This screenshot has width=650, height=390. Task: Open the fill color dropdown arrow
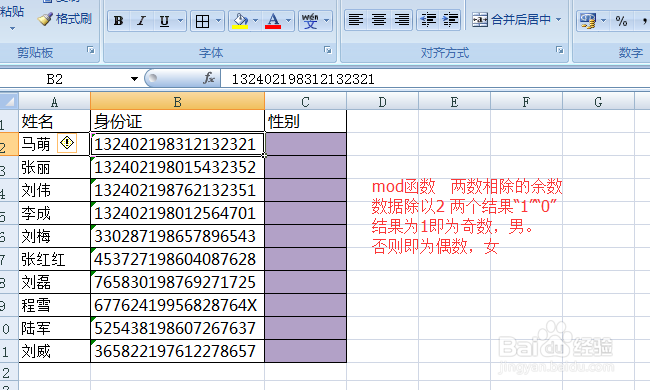(x=255, y=21)
